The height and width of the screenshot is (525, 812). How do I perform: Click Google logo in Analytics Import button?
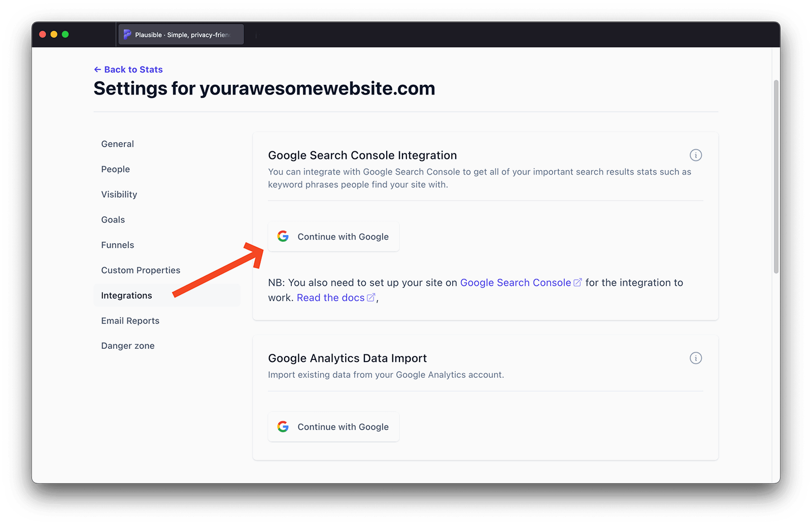click(x=283, y=427)
